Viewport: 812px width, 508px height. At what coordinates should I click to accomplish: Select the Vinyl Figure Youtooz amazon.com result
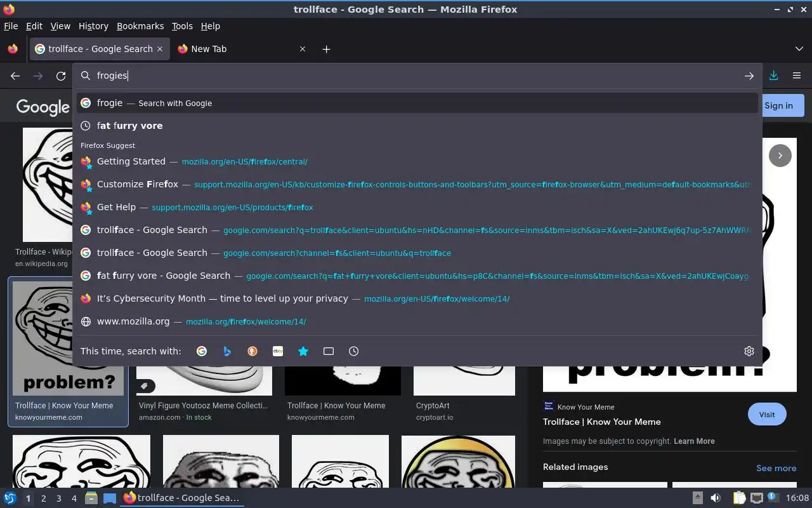204,411
